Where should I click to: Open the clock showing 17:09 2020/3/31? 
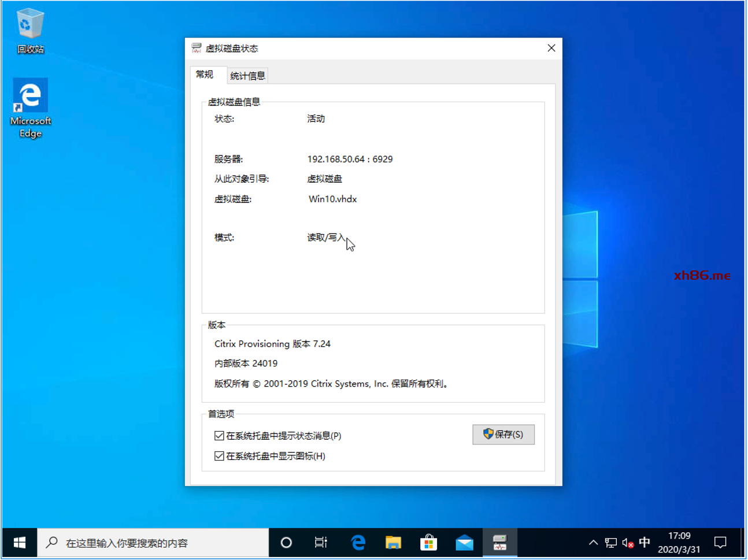tap(679, 543)
